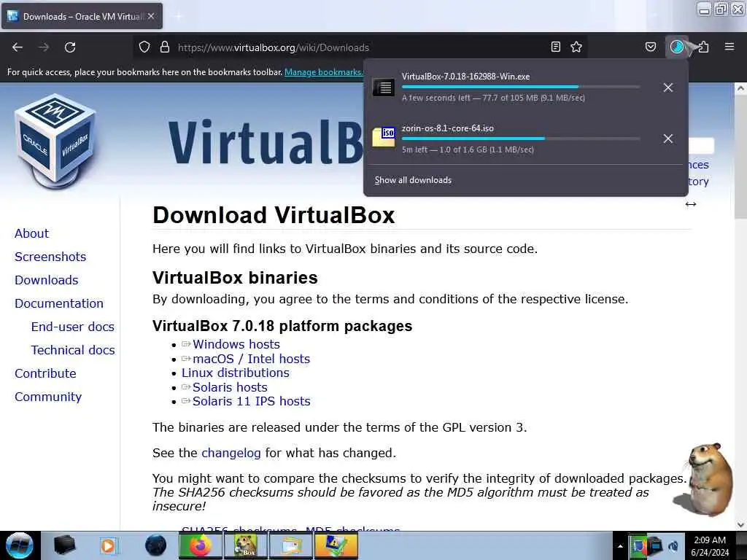Open the Documentation sidebar link
Viewport: 747px width, 560px height.
pos(58,303)
